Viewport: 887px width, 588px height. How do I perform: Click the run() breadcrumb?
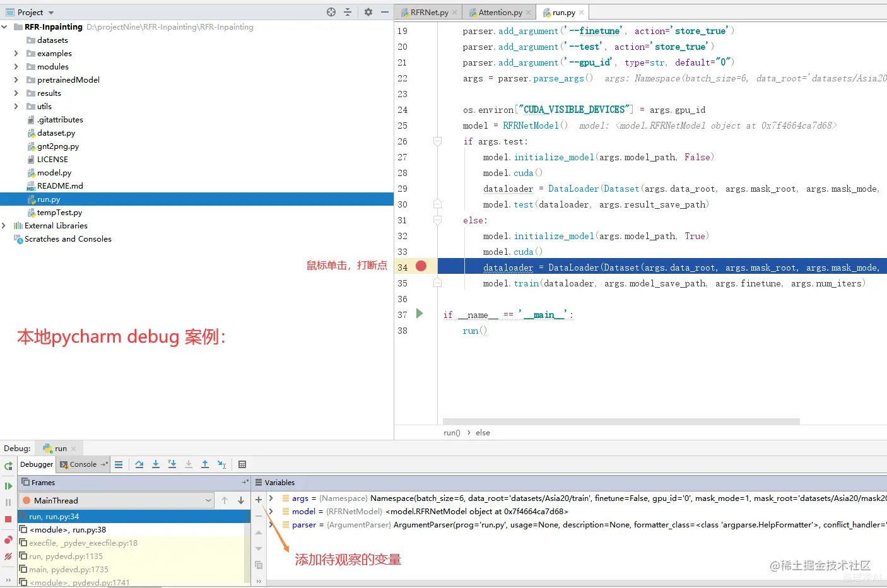click(x=452, y=433)
